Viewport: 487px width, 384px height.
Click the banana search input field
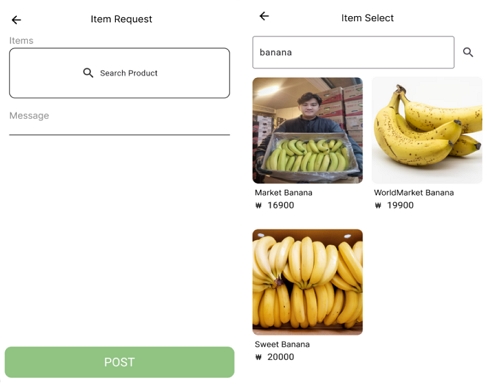353,52
